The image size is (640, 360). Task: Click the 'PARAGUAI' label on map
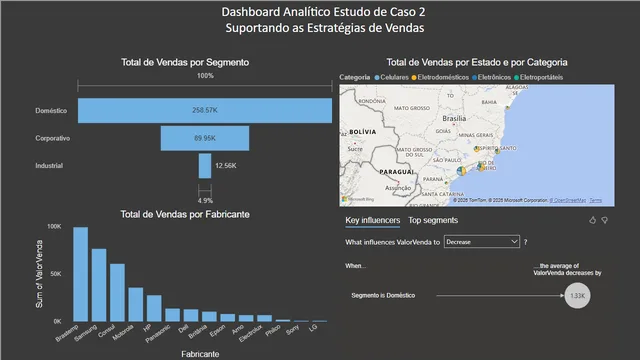[396, 172]
